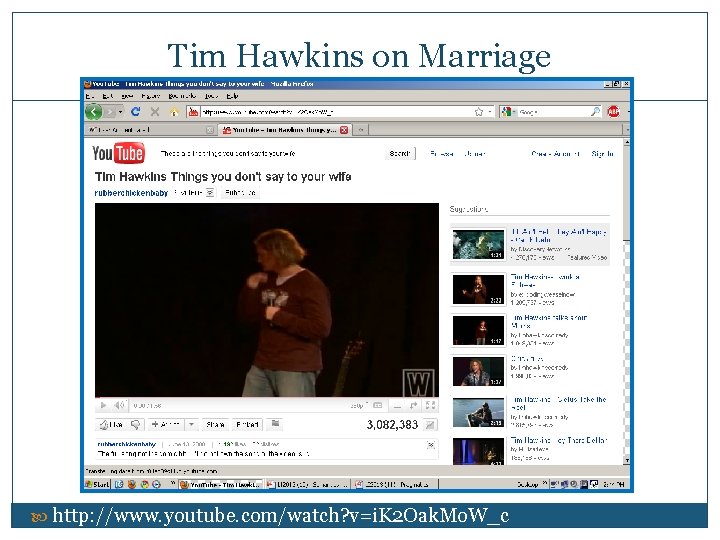The width and height of the screenshot is (720, 540).
Task: Play the video with the play button
Action: [x=103, y=405]
